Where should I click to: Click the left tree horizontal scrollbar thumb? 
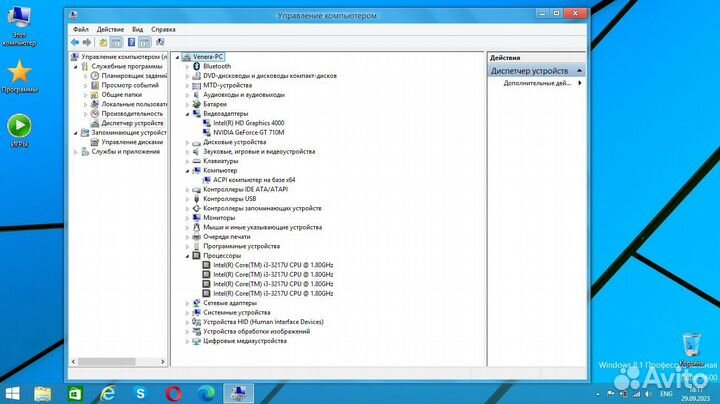(107, 362)
